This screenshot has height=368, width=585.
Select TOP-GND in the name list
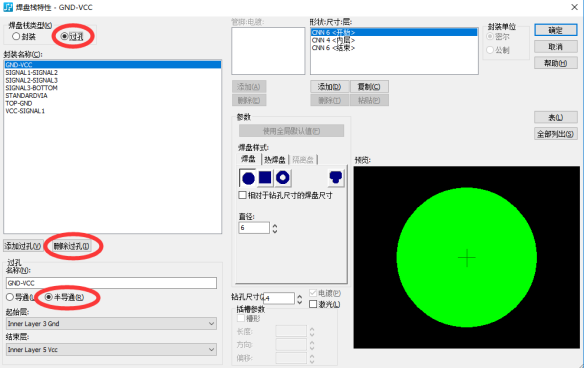[x=112, y=103]
